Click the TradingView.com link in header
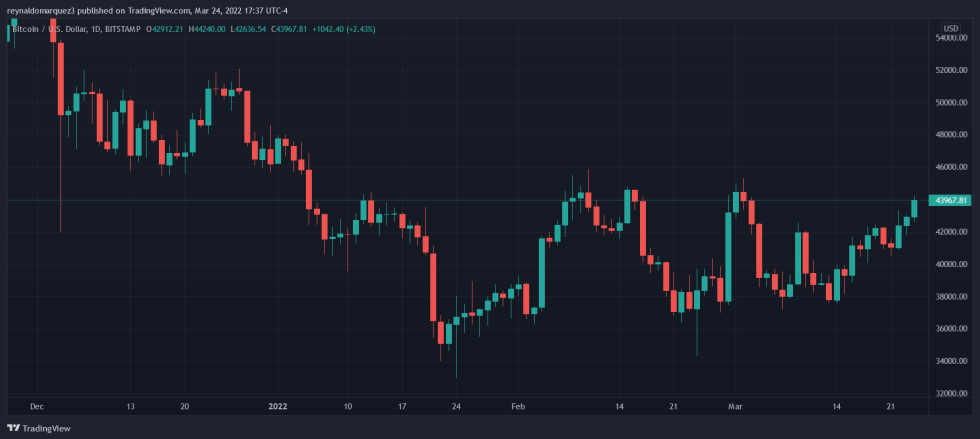980x439 pixels. coord(161,10)
